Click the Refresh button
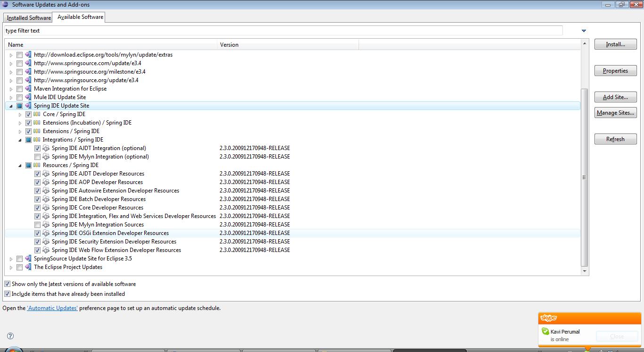Image resolution: width=644 pixels, height=352 pixels. click(615, 139)
